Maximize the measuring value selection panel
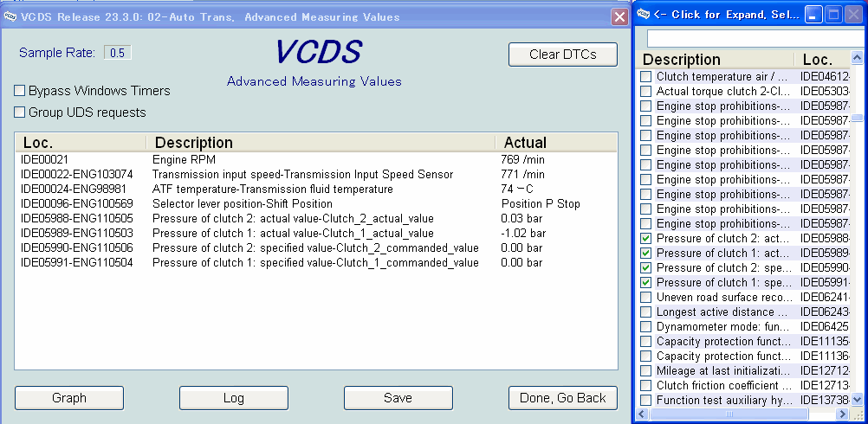Image resolution: width=868 pixels, height=424 pixels. 832,14
